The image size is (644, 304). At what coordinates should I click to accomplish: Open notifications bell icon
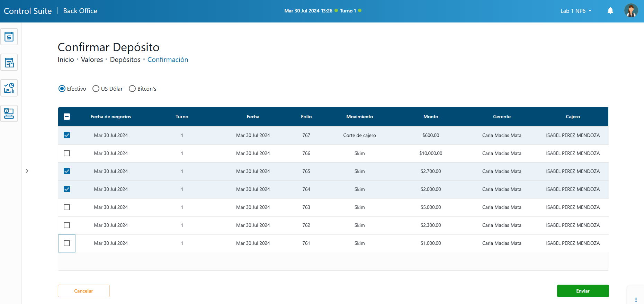610,11
